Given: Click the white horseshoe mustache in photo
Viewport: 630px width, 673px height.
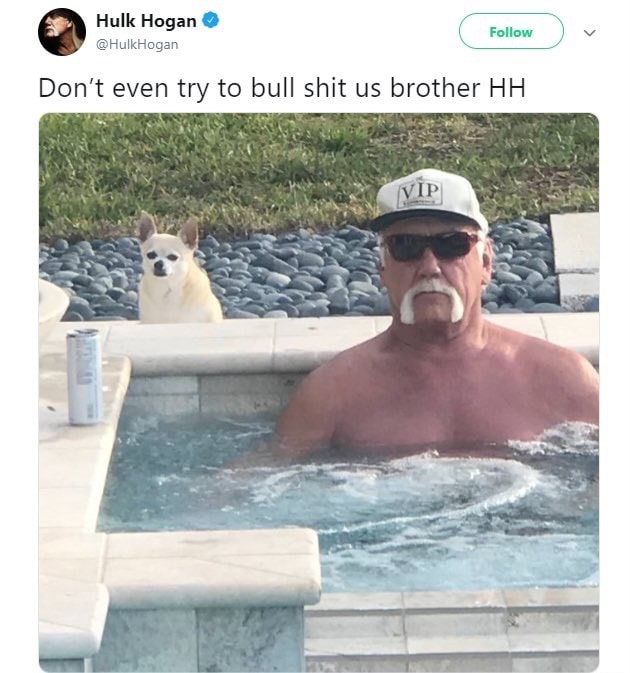Looking at the screenshot, I should [431, 301].
